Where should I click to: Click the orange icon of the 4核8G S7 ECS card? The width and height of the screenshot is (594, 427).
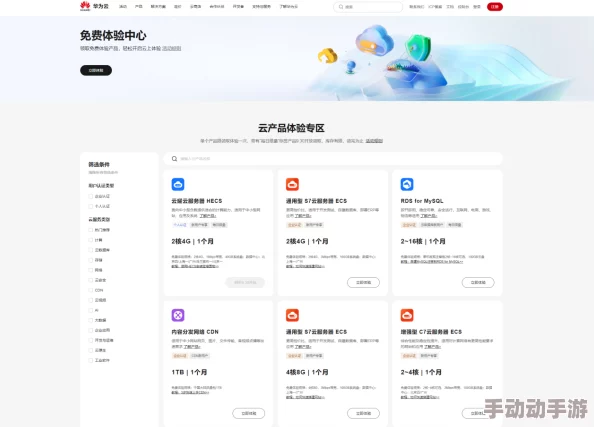(x=292, y=315)
